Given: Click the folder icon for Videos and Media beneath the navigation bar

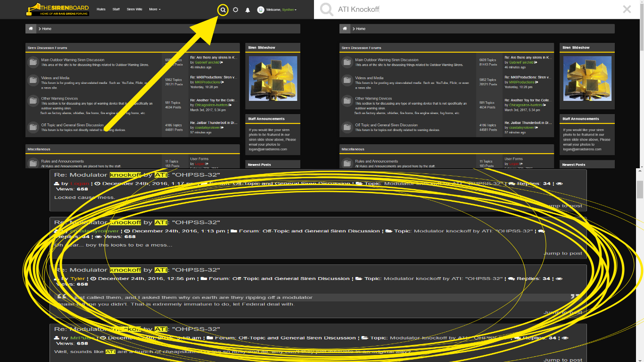Looking at the screenshot, I should [x=33, y=80].
